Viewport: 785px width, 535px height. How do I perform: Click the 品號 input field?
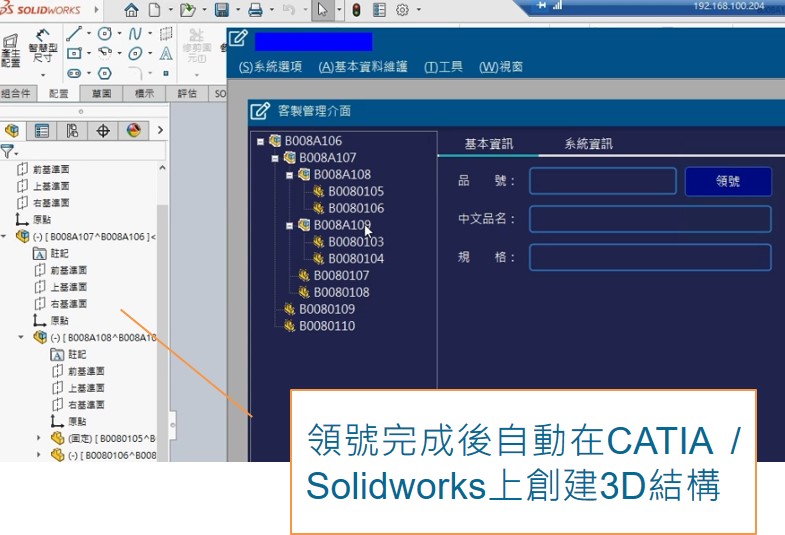[x=603, y=181]
